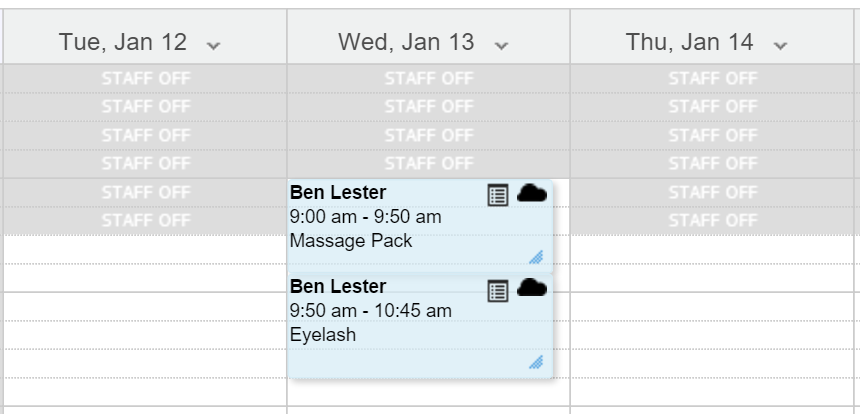Open Ben Lester name on 9:00 am appointment
Viewport: 860px width, 414px height.
(338, 192)
